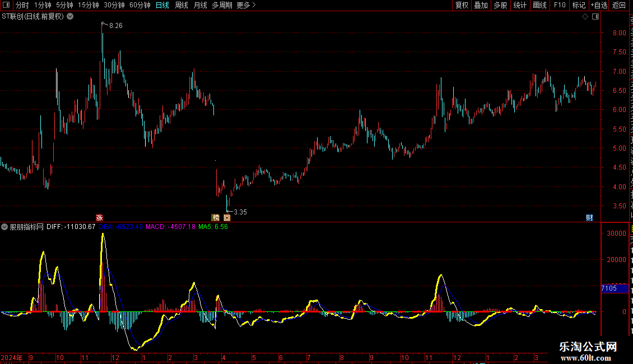Click the 财 badge at the chart's bottom right
The width and height of the screenshot is (633, 364).
tap(589, 217)
